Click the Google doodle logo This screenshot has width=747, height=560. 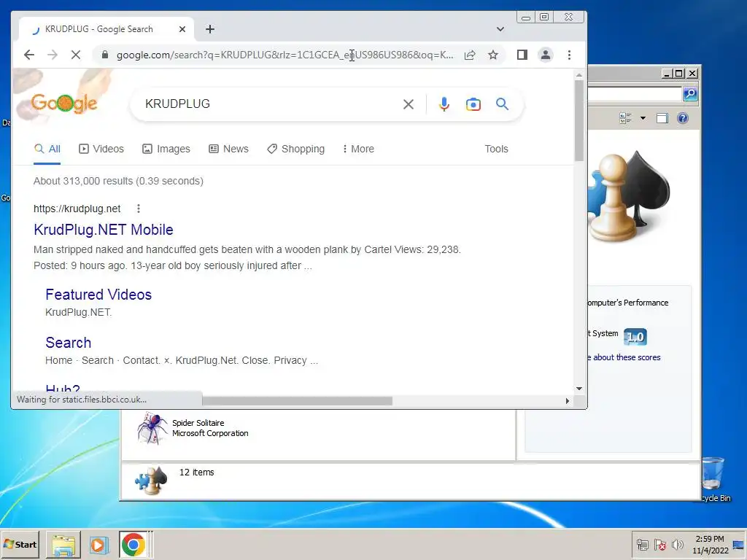click(x=64, y=103)
